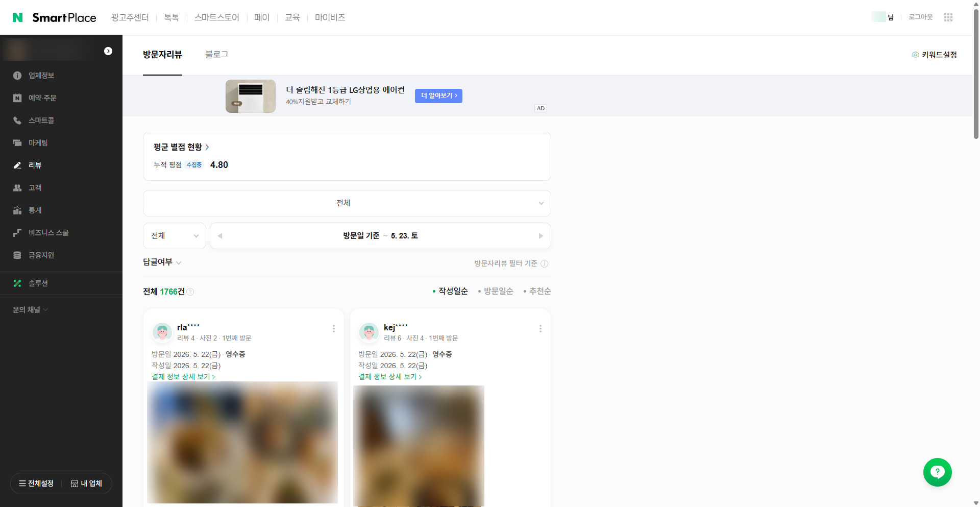
Task: Click the 리뷰 label in the sidebar
Action: 35,165
